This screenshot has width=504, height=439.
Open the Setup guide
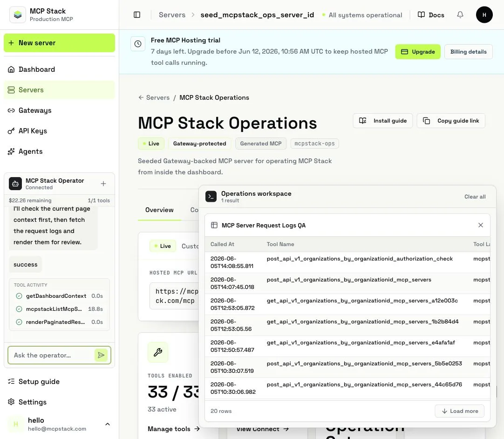pos(59,381)
